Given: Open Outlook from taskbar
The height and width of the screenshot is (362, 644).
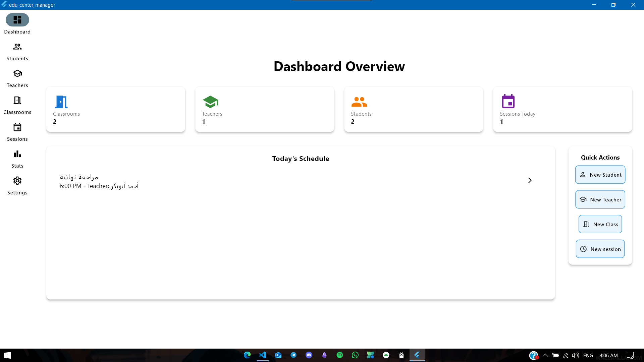Looking at the screenshot, I should [x=278, y=355].
